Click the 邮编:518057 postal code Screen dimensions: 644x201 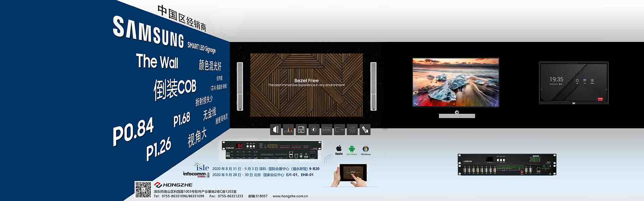click(x=258, y=196)
